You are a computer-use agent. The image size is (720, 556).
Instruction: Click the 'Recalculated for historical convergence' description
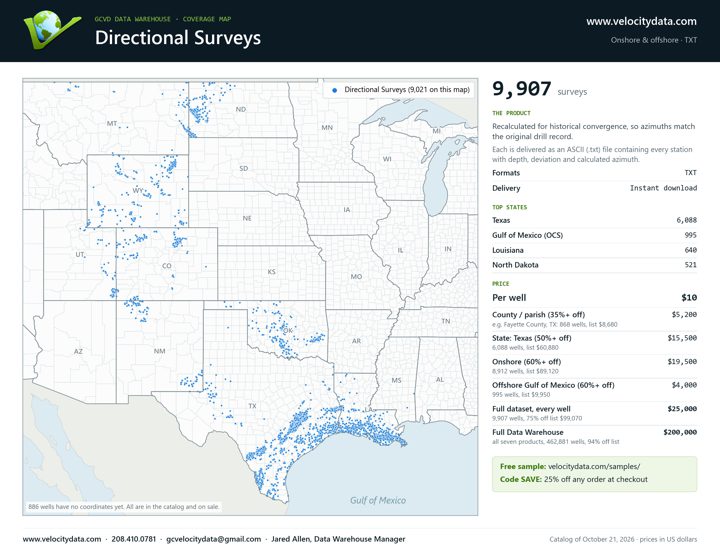point(593,131)
